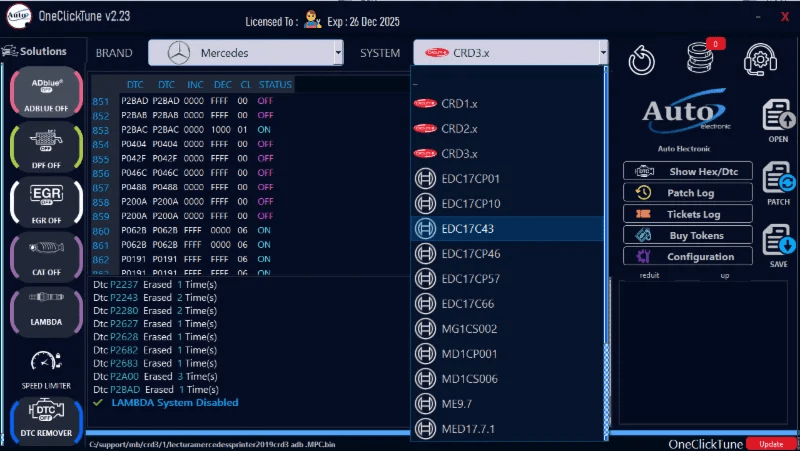Click log line Dtc P2237 Erased

(x=155, y=284)
